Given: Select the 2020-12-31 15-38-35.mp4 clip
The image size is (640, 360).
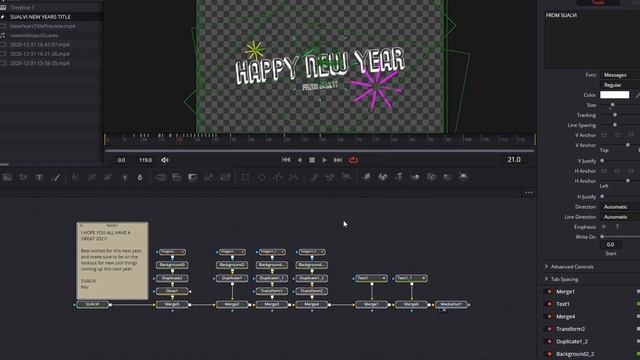Looking at the screenshot, I should pos(40,63).
